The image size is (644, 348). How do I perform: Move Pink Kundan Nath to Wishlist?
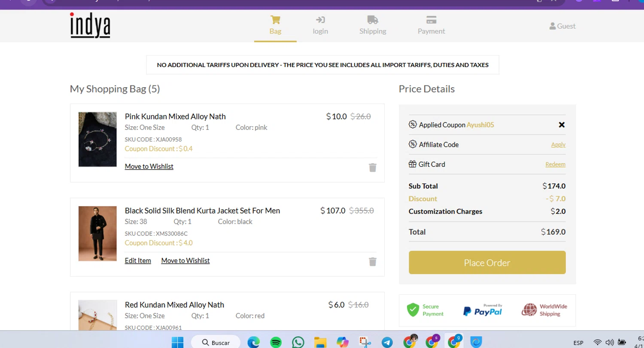coord(149,166)
